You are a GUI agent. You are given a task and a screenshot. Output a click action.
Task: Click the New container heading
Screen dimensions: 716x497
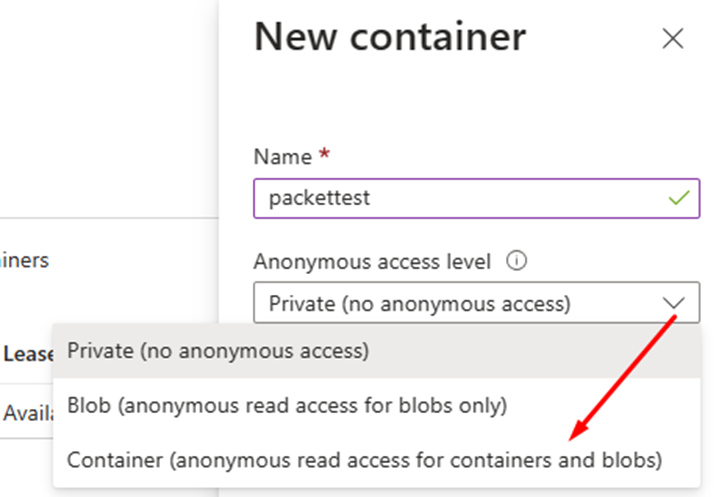pyautogui.click(x=389, y=38)
